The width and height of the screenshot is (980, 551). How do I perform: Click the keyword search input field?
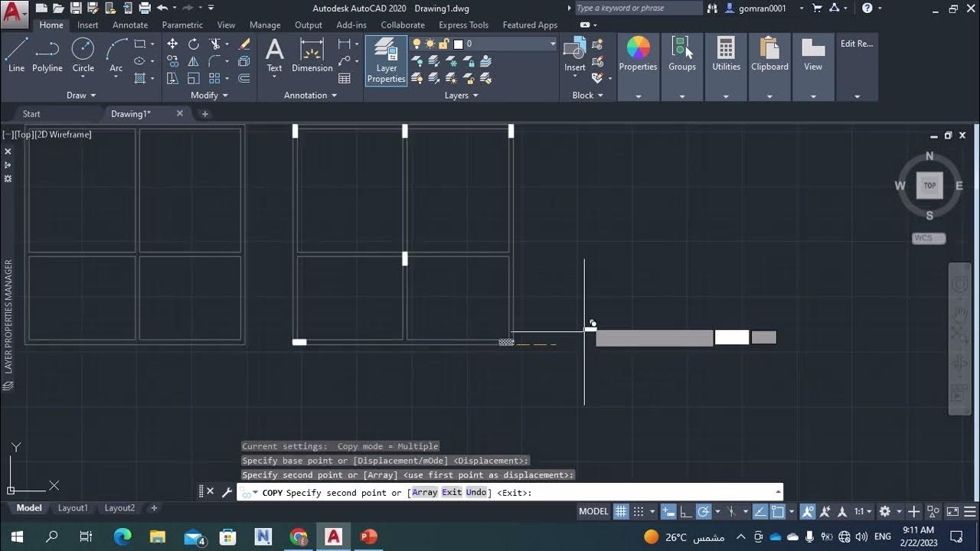(638, 8)
